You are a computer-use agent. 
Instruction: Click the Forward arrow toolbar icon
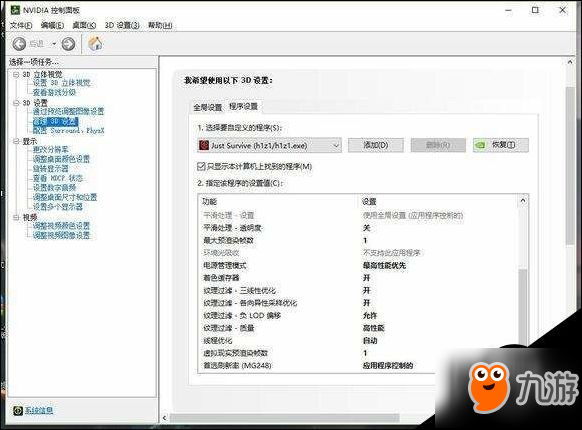68,44
